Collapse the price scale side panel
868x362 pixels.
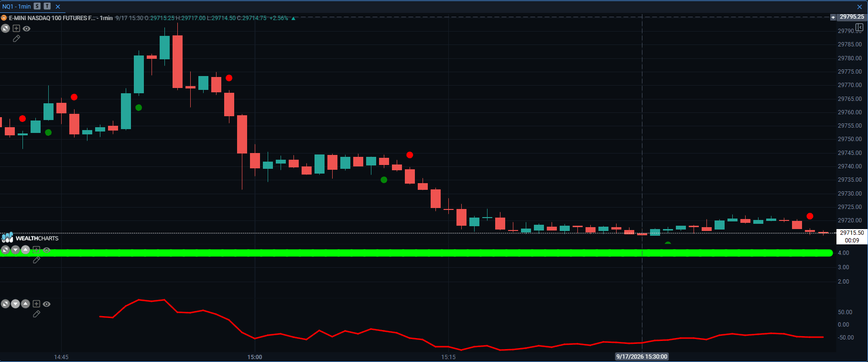(859, 27)
